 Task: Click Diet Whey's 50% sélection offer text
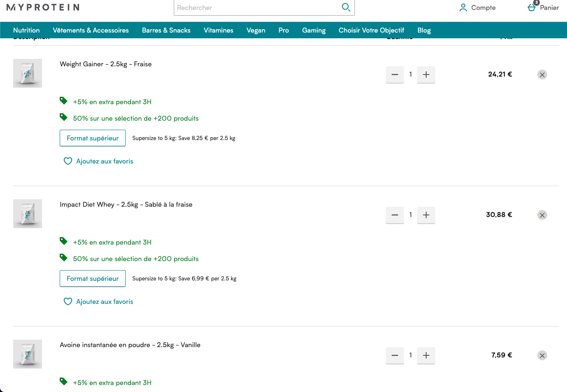pyautogui.click(x=136, y=259)
